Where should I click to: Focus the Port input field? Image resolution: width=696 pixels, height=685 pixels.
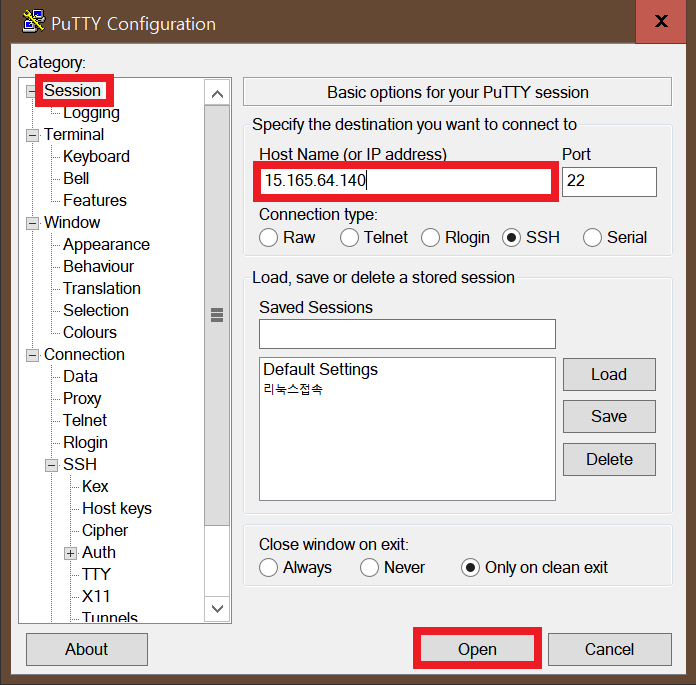pyautogui.click(x=609, y=182)
